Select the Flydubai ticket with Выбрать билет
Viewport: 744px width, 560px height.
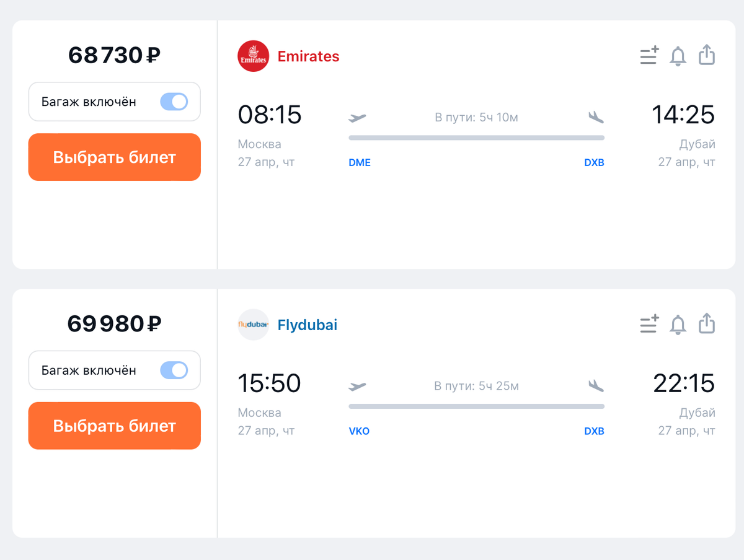tap(115, 426)
